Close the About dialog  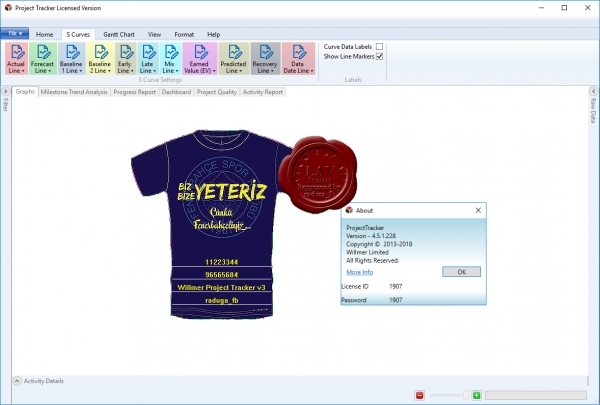[x=478, y=210]
